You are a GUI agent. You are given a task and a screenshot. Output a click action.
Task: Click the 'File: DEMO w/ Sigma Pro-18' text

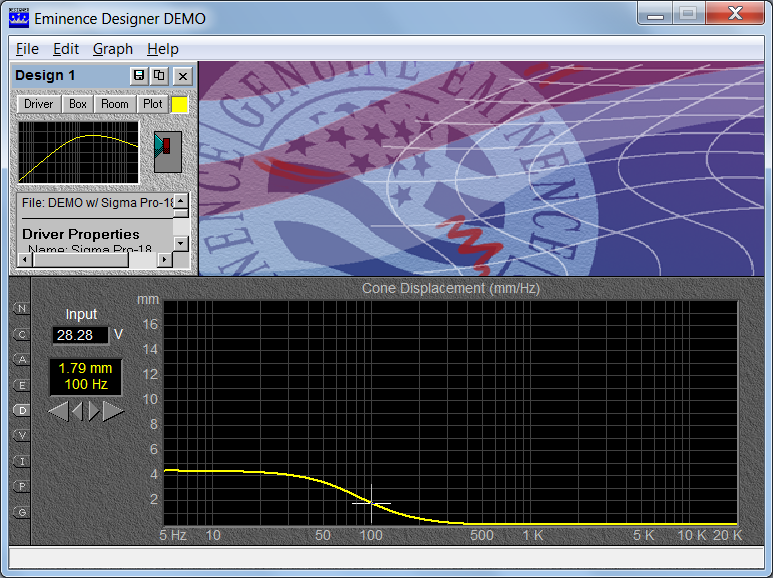[98, 203]
